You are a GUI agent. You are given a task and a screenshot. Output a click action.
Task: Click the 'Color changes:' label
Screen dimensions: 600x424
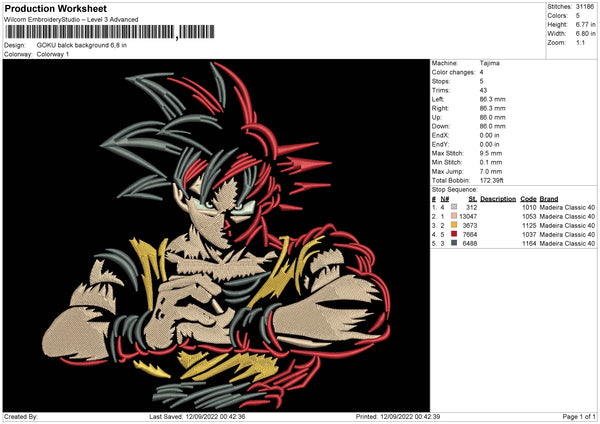(x=453, y=72)
